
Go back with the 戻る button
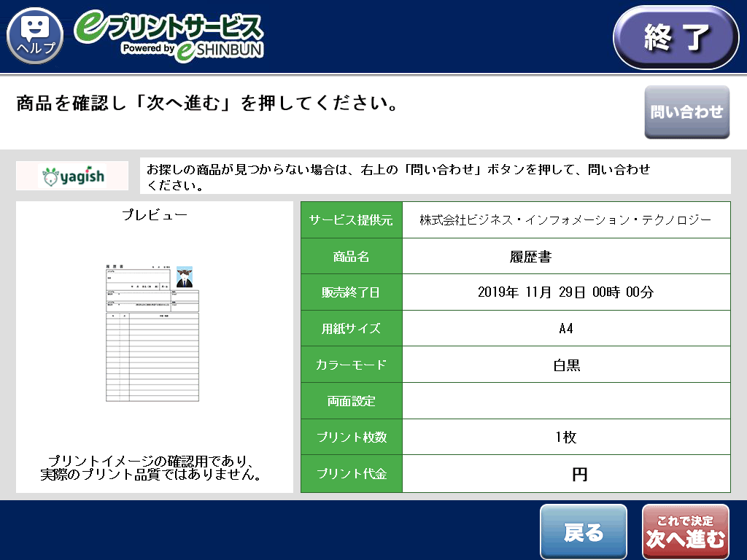583,532
